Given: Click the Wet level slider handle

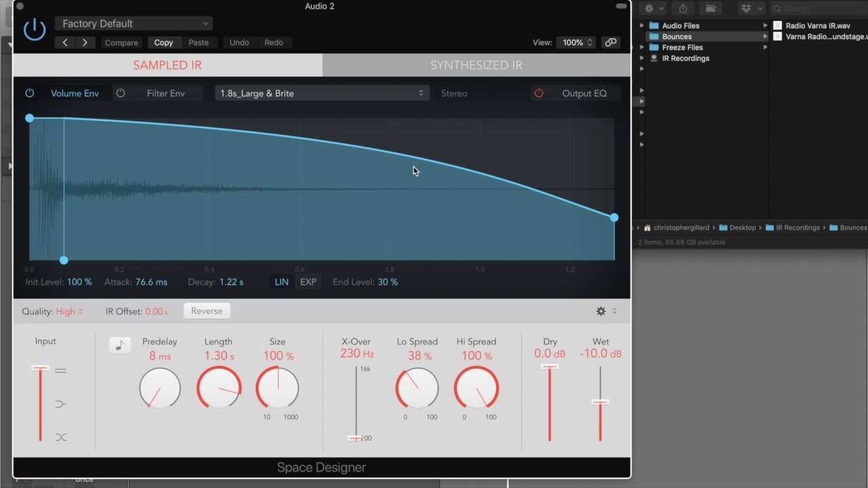Looking at the screenshot, I should (600, 402).
